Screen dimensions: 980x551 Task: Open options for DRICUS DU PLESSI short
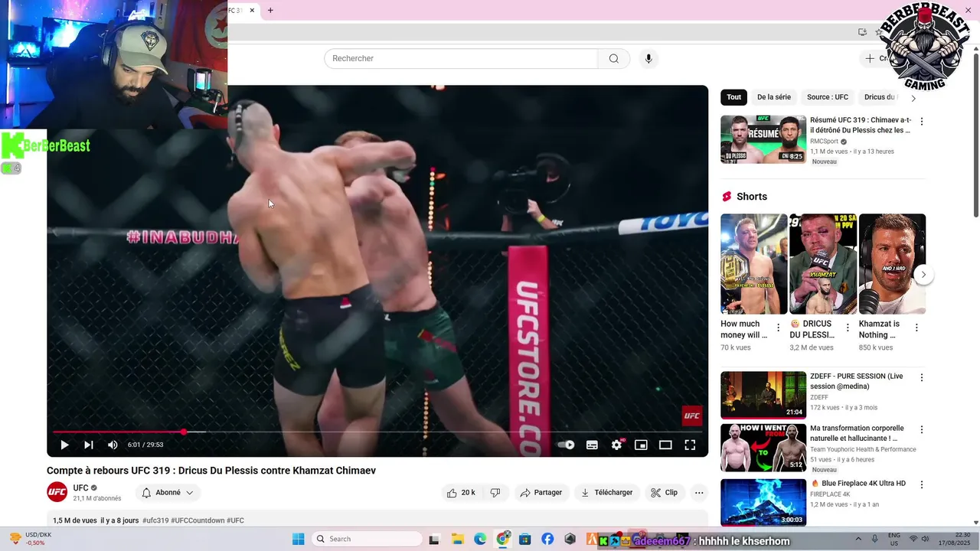click(848, 328)
